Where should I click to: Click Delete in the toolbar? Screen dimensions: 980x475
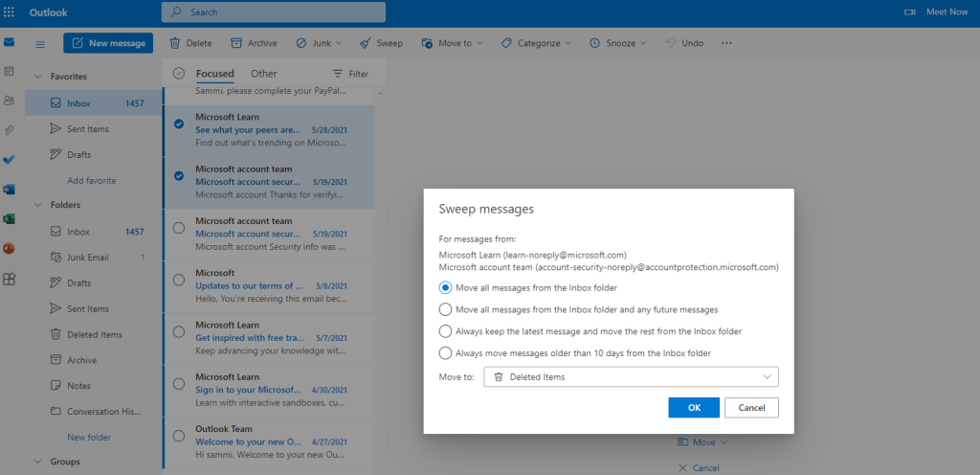[191, 43]
